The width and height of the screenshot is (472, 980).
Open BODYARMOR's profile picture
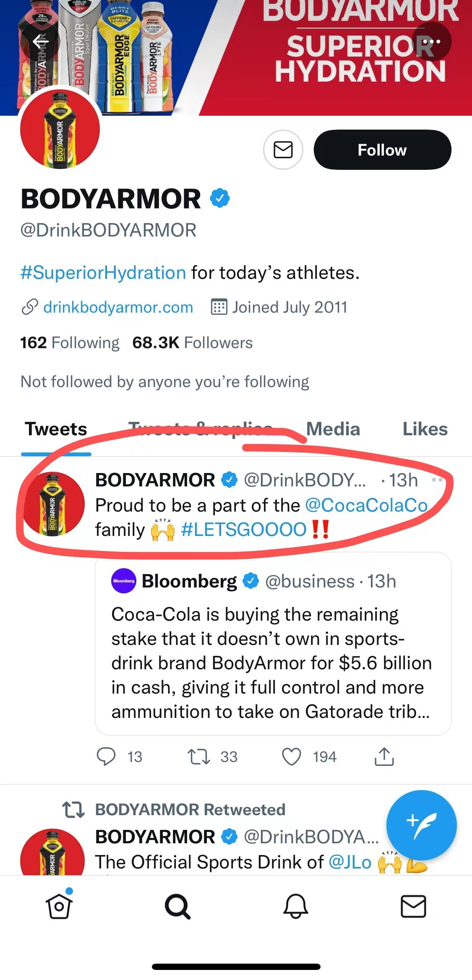point(60,130)
